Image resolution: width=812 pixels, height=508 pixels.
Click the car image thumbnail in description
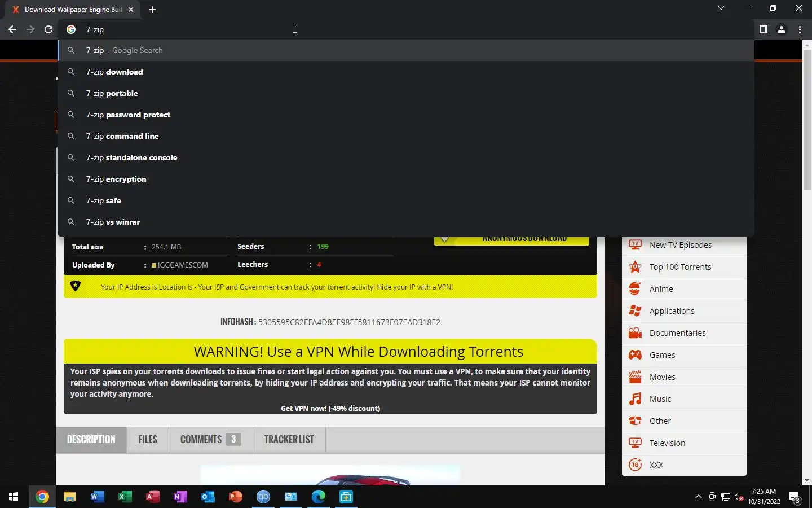point(330,475)
